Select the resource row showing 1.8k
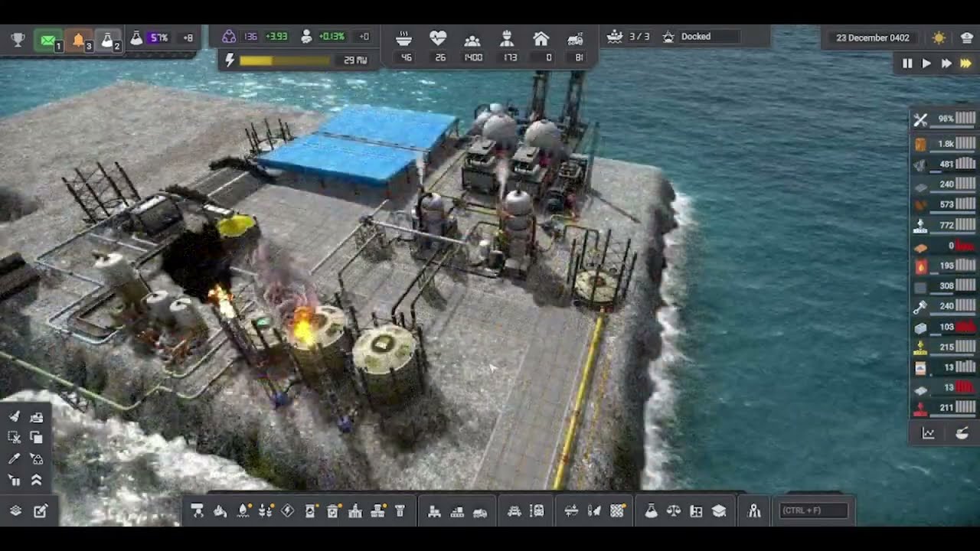Viewport: 980px width, 551px height. point(943,144)
